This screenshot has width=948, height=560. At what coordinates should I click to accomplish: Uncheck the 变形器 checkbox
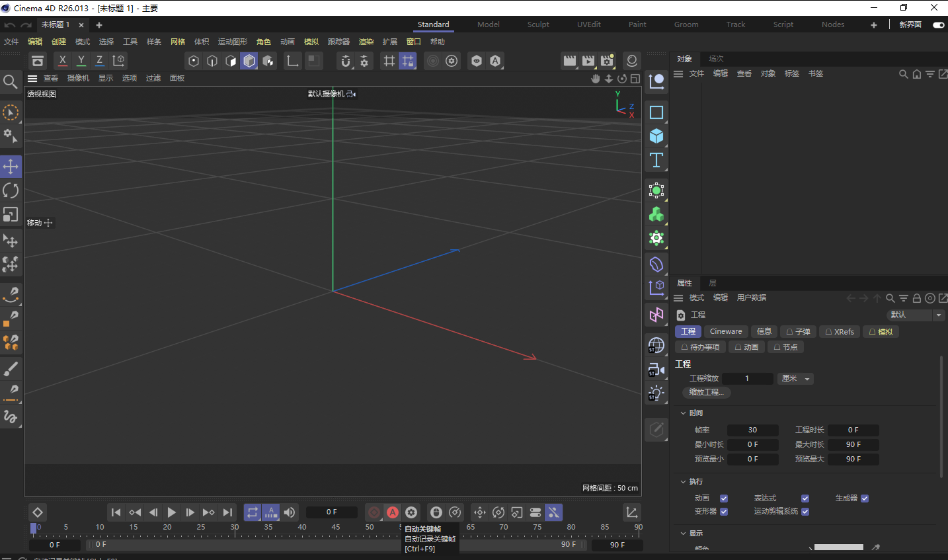pyautogui.click(x=724, y=512)
